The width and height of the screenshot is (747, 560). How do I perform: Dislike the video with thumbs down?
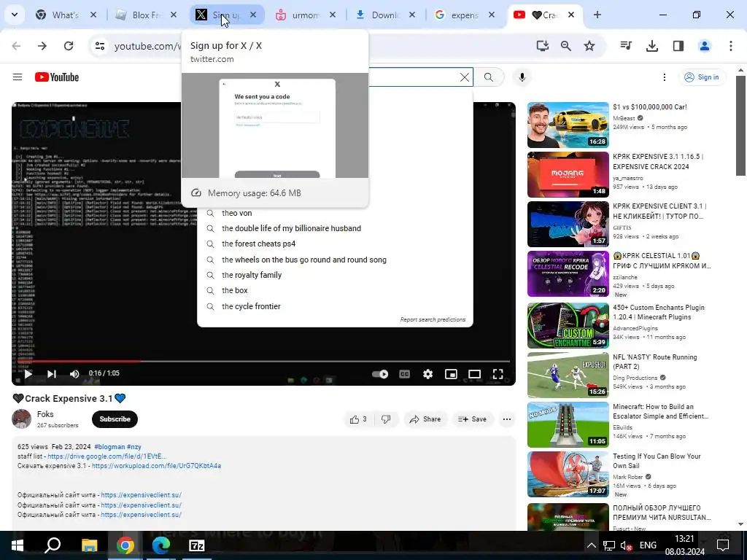[386, 419]
